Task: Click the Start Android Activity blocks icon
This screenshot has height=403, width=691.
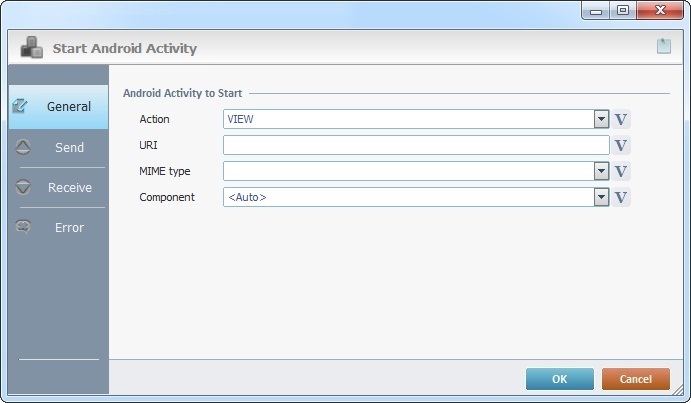Action: coord(31,47)
